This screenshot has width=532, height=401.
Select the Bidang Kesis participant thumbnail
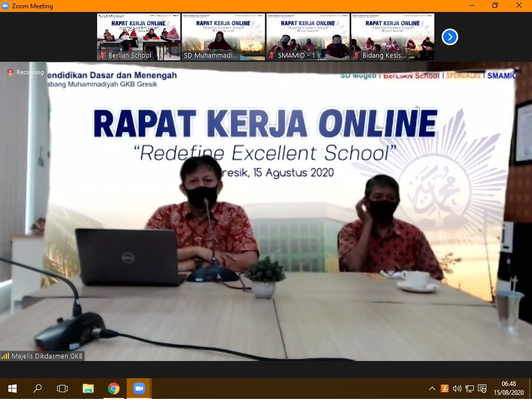coord(392,37)
